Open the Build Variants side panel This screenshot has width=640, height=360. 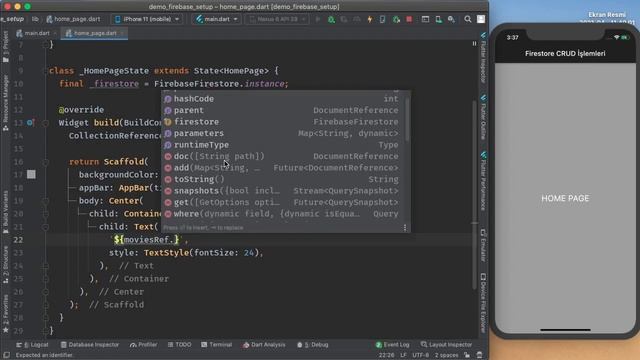point(5,212)
